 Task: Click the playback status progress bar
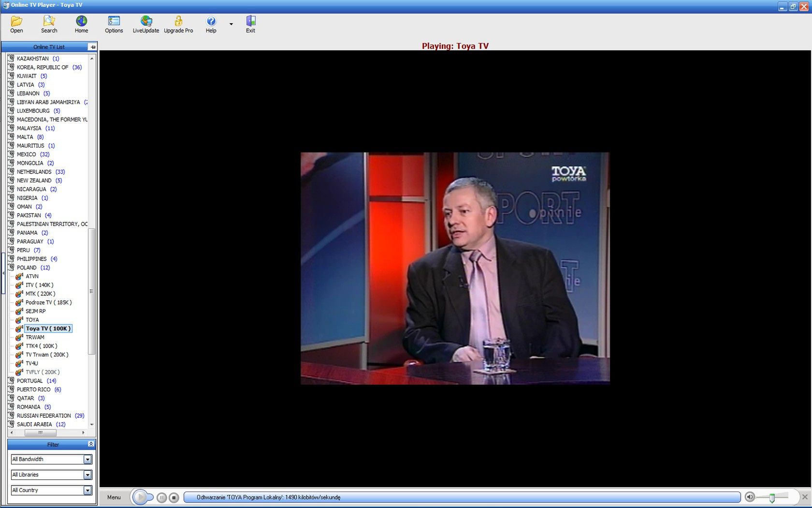tap(462, 497)
